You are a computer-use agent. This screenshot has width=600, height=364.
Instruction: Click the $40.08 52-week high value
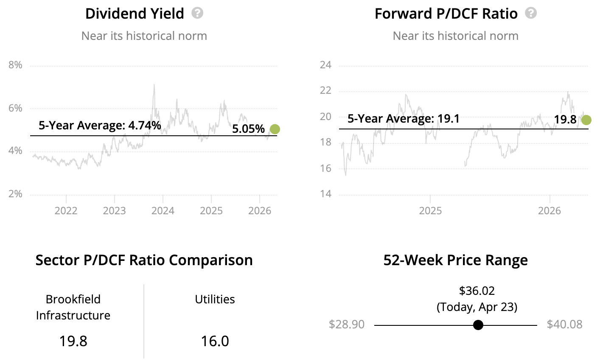[564, 325]
